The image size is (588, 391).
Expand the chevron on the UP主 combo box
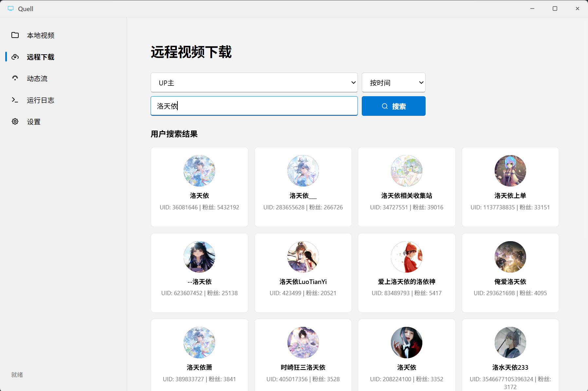point(353,82)
